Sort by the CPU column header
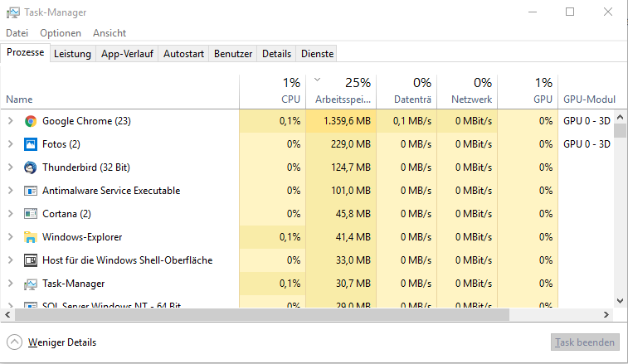The height and width of the screenshot is (364, 628). click(x=273, y=92)
